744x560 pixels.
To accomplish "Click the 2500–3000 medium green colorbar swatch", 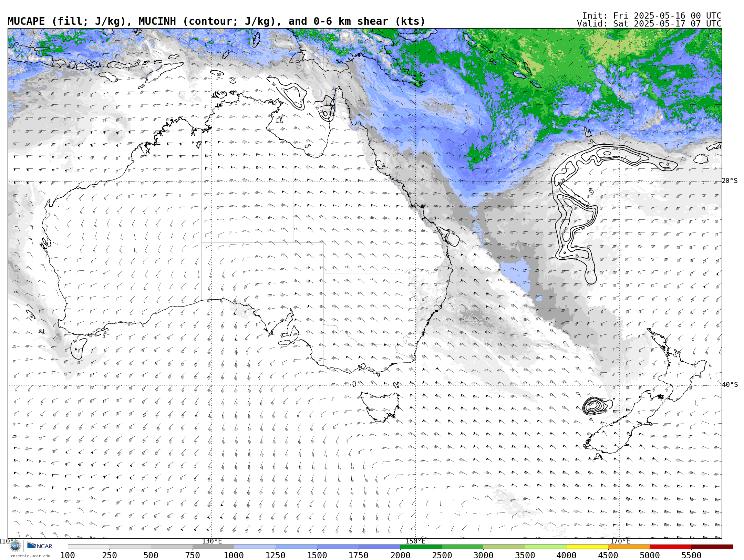I will [463, 547].
